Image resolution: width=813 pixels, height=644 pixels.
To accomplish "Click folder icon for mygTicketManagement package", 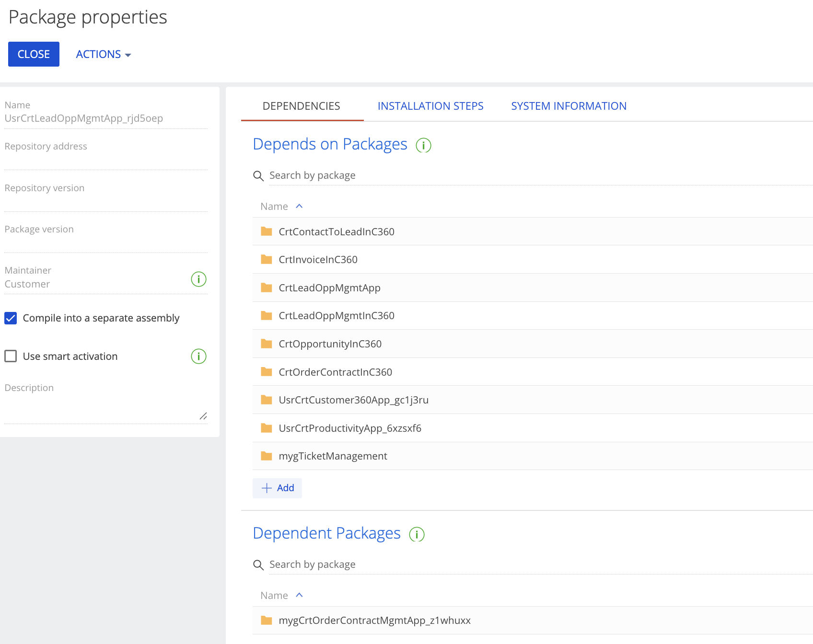I will pyautogui.click(x=267, y=456).
